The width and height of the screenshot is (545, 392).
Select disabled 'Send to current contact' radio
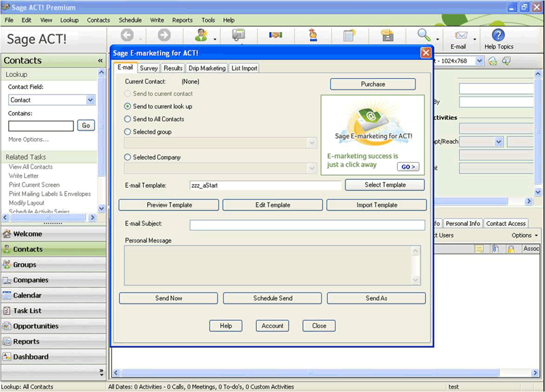[127, 94]
